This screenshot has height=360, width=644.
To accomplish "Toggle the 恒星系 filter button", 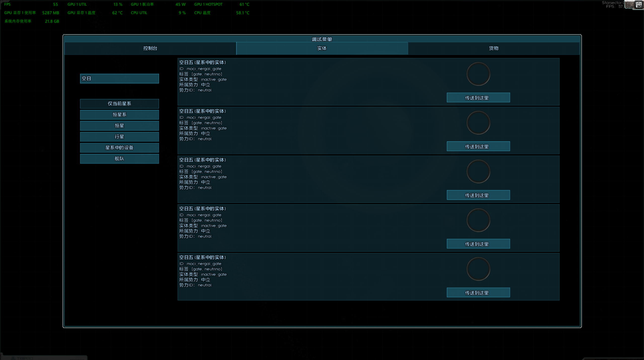I will (119, 115).
